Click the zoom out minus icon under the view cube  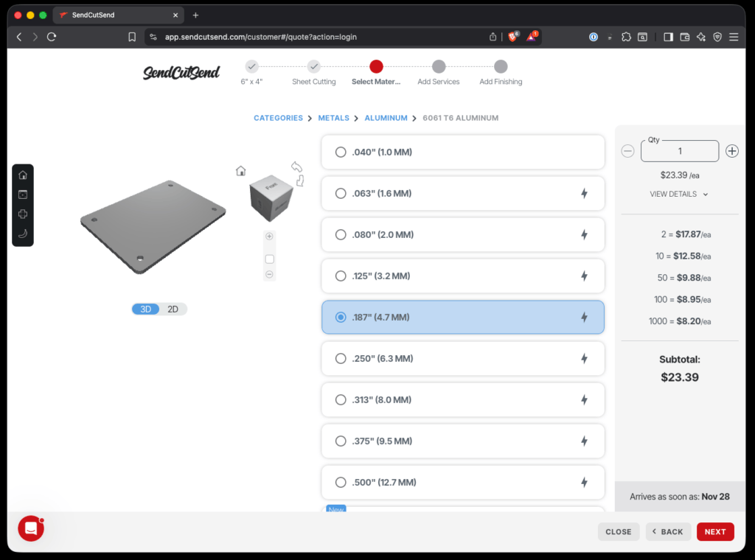pyautogui.click(x=269, y=274)
